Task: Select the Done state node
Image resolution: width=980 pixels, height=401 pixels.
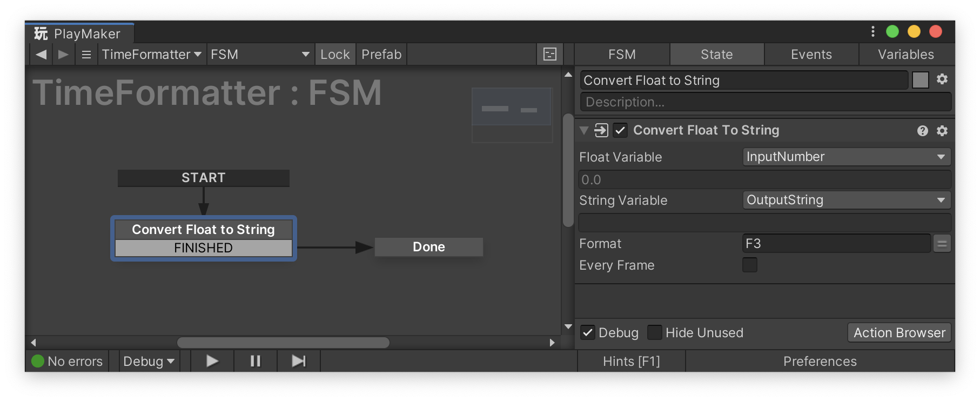Action: pyautogui.click(x=429, y=247)
